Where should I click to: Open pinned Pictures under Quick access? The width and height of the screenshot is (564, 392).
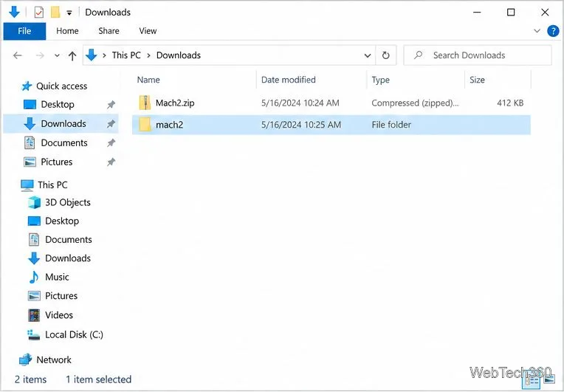pos(56,162)
